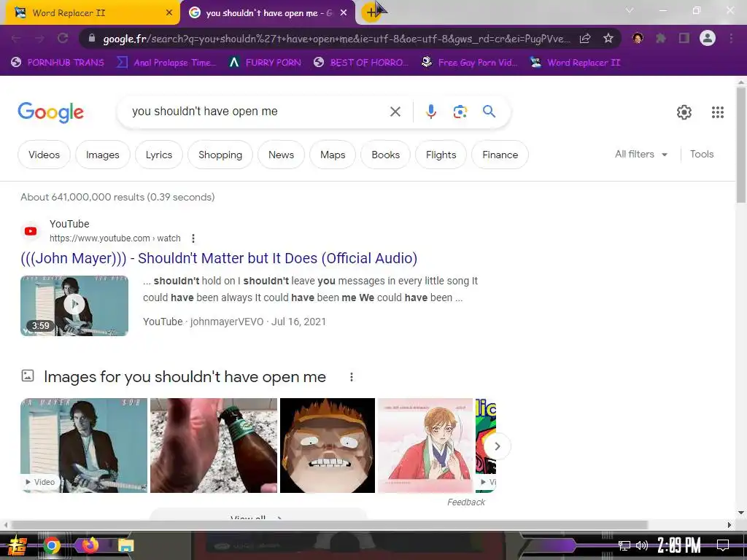The width and height of the screenshot is (747, 560).
Task: View site security lock info
Action: 92,38
